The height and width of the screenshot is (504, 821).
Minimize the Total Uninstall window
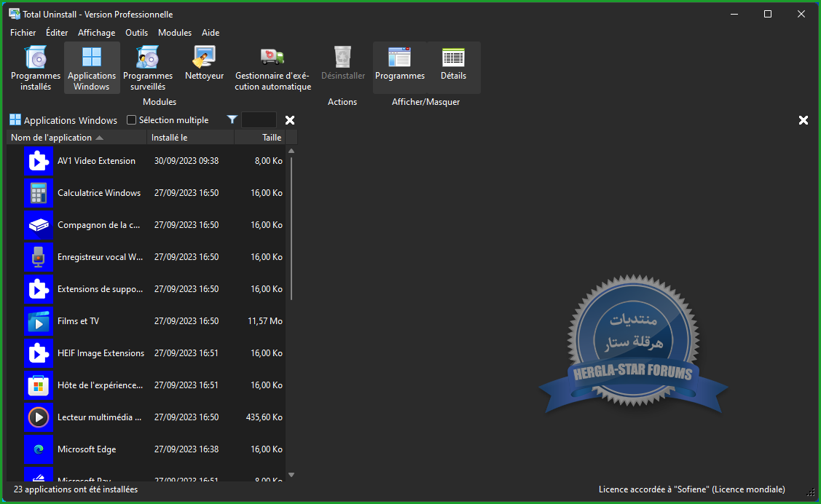coord(734,14)
